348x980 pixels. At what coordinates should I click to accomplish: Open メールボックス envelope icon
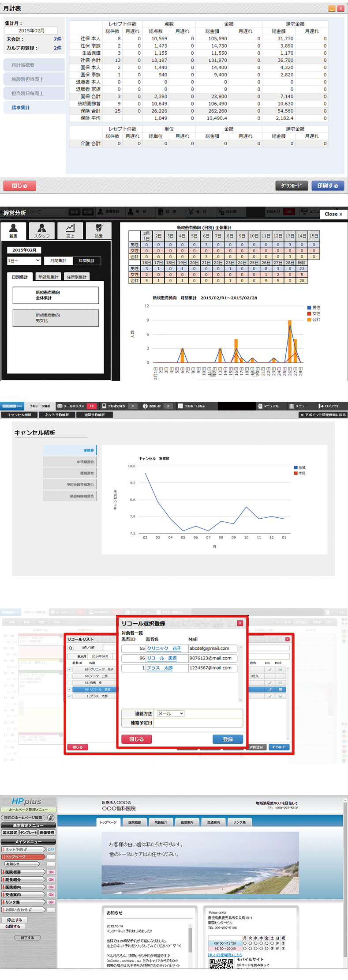tap(60, 406)
